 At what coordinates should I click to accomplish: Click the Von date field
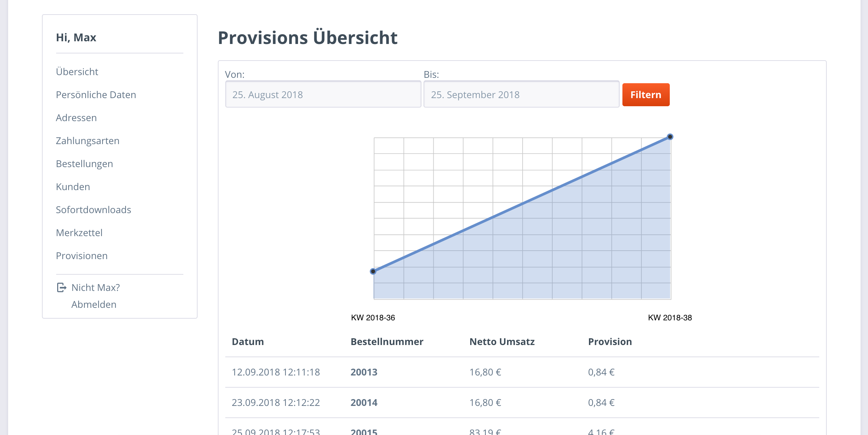pyautogui.click(x=323, y=94)
